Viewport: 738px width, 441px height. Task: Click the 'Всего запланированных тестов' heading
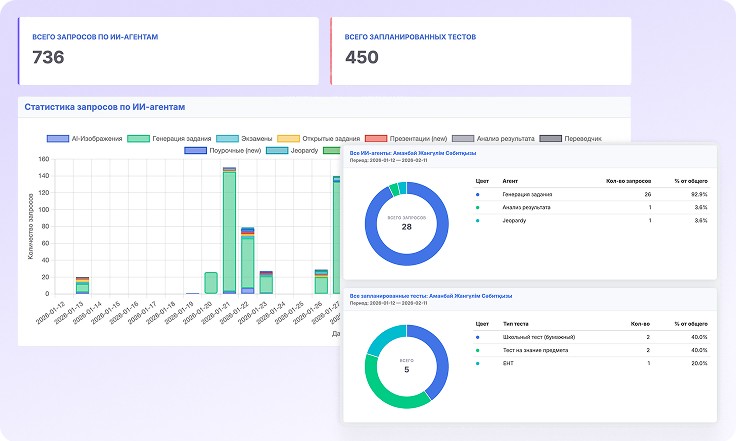pyautogui.click(x=410, y=37)
